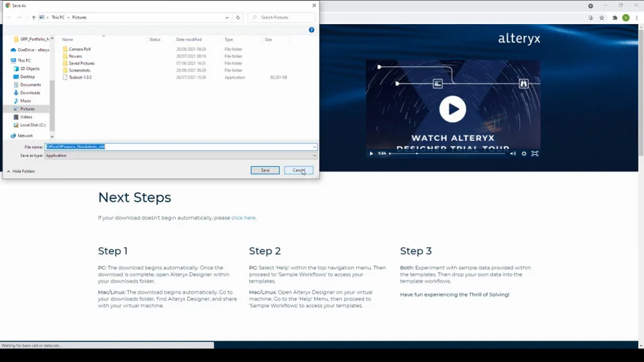Click This PC in the address breadcrumb
Image resolution: width=644 pixels, height=362 pixels.
click(x=58, y=17)
